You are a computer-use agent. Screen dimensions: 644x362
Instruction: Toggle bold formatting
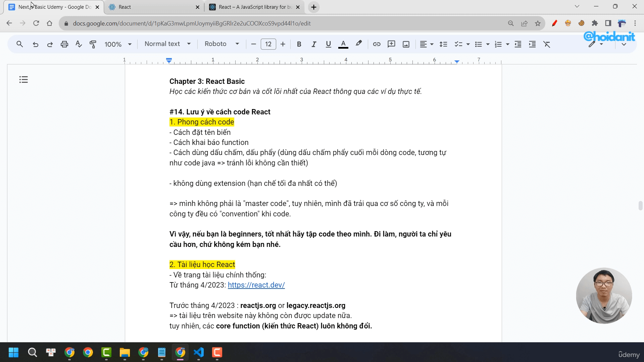coord(299,44)
